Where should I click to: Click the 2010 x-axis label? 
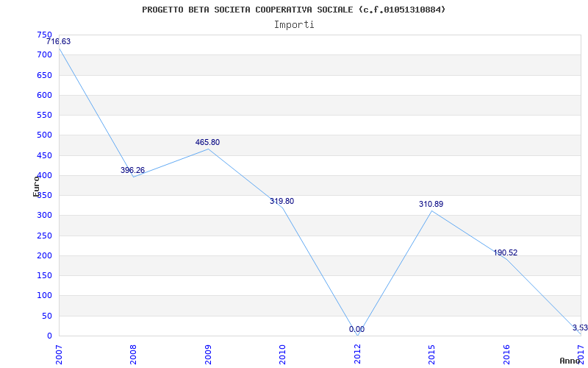[282, 355]
